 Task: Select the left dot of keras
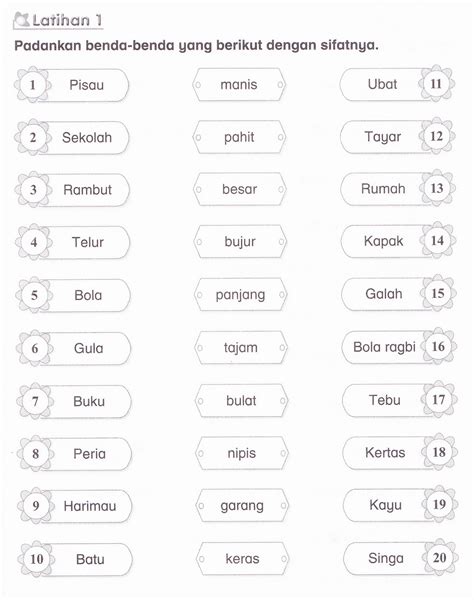coord(201,559)
